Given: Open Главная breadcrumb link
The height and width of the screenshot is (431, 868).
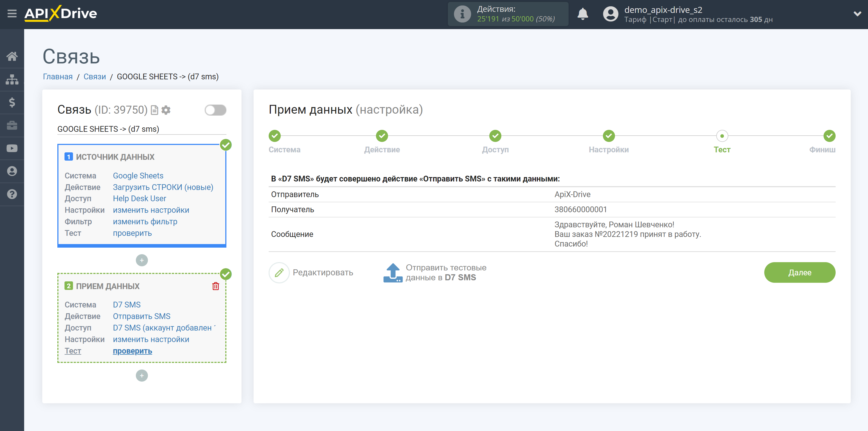Looking at the screenshot, I should pos(58,76).
